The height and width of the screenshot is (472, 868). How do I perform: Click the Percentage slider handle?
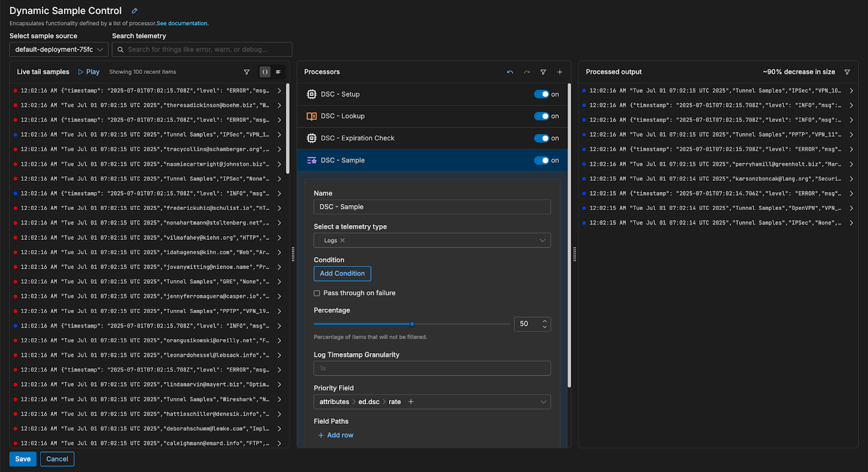coord(412,324)
